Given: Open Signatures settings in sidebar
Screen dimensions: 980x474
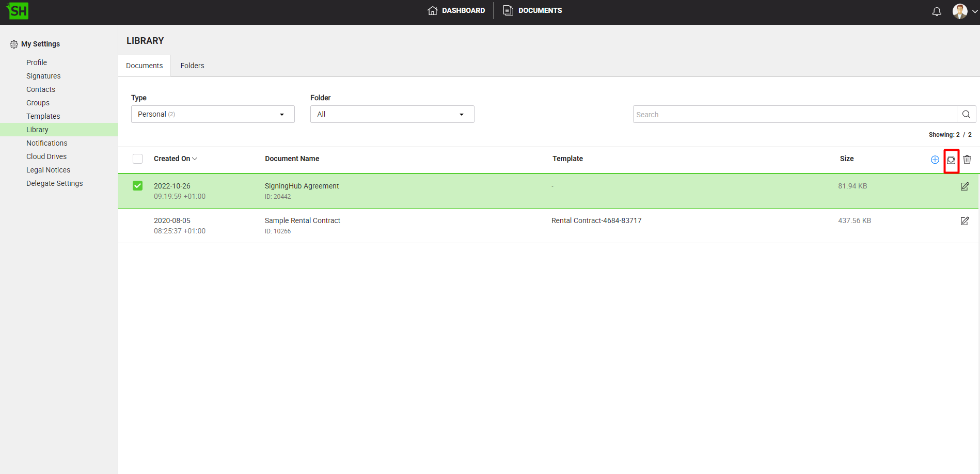Looking at the screenshot, I should pyautogui.click(x=43, y=76).
